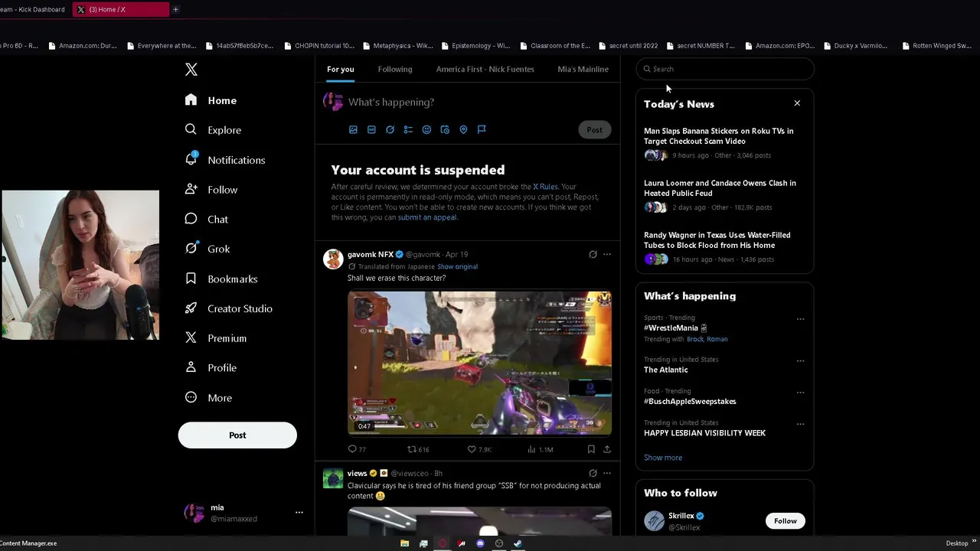
Task: Open Explore in the sidebar
Action: [x=214, y=130]
